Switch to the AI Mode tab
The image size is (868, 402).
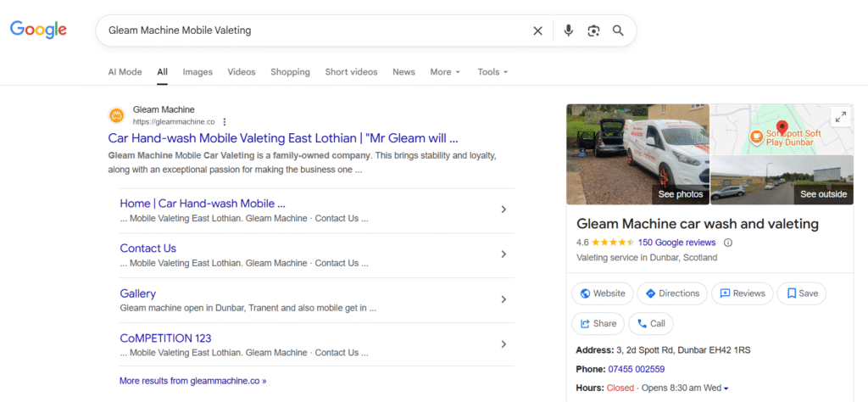pos(125,72)
